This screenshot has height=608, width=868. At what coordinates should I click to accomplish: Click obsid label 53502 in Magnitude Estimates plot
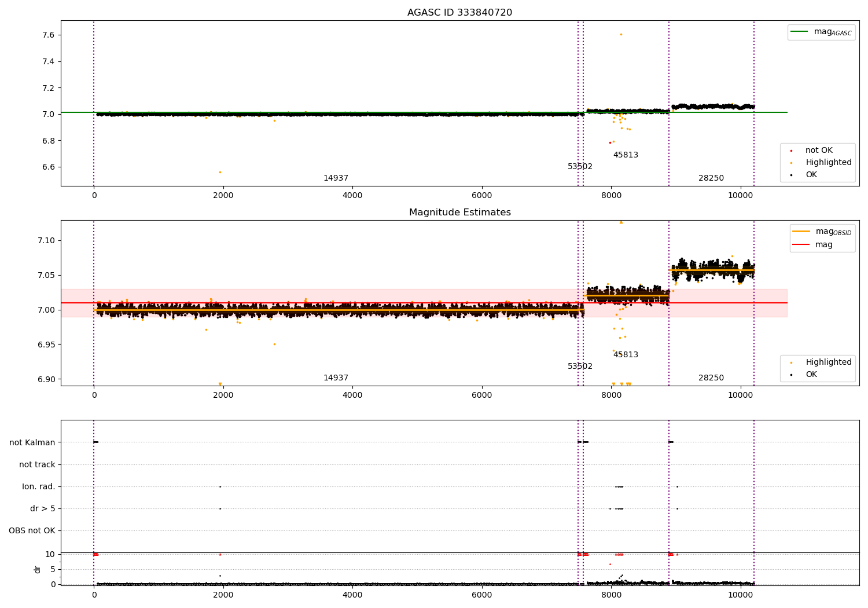580,367
